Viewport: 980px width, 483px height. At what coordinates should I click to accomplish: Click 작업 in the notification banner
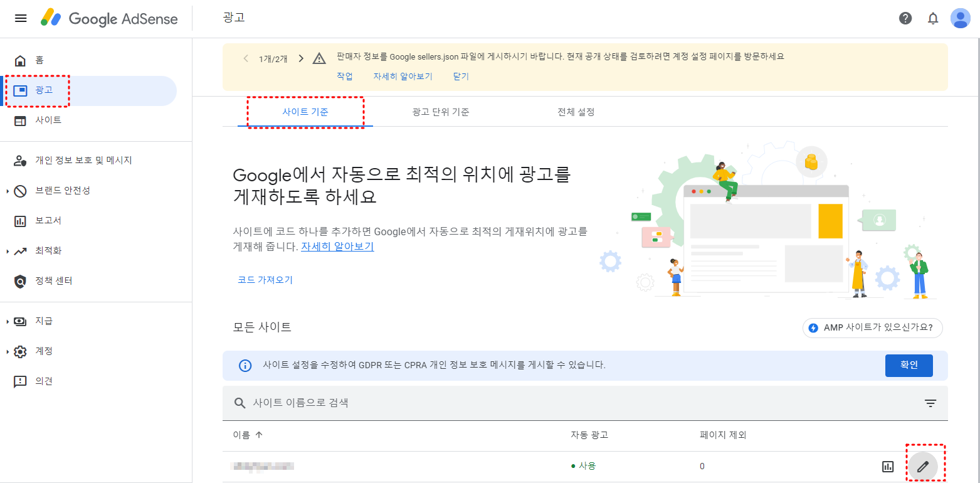point(345,76)
